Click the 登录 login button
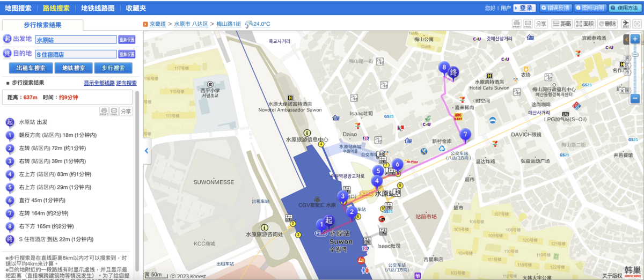Viewport: 644px width, 280px height. [x=524, y=8]
